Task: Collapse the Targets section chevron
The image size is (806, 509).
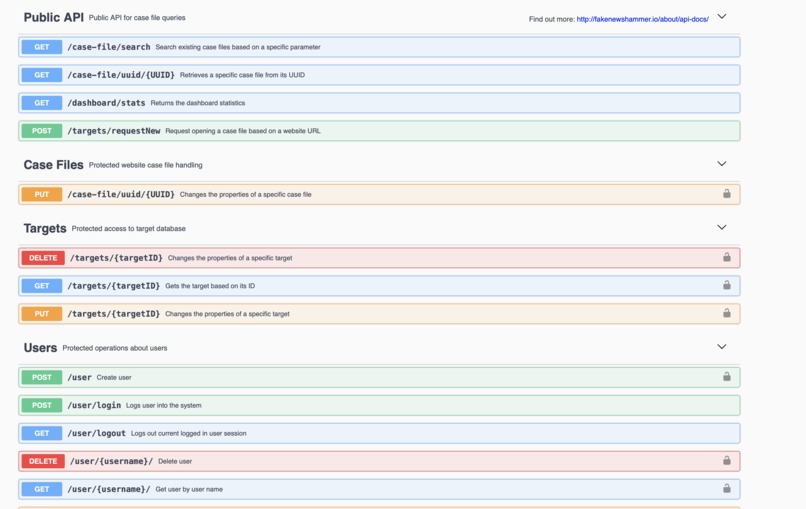Action: coord(722,227)
